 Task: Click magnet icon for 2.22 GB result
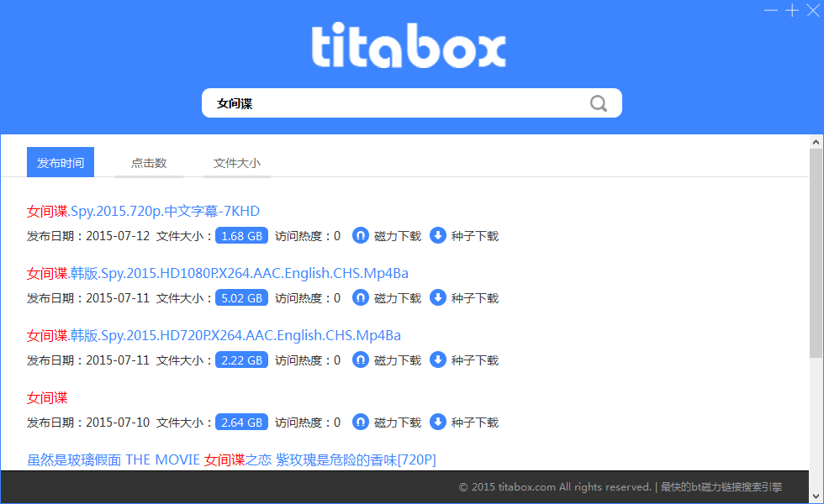point(361,360)
